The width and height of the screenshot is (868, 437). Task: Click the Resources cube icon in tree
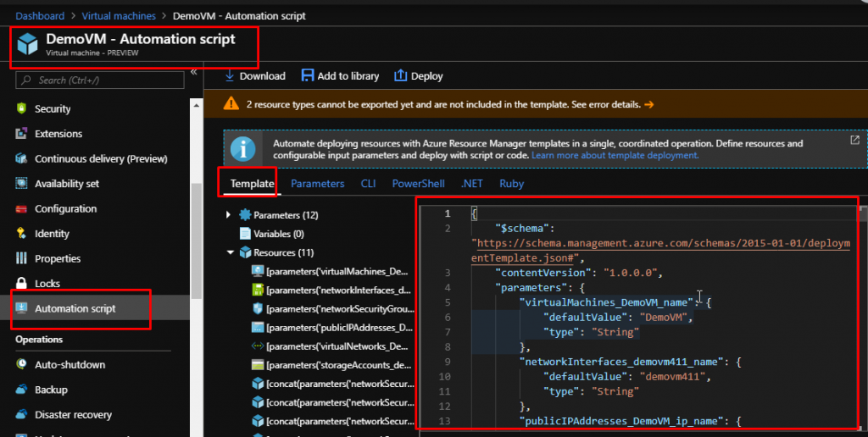click(x=245, y=252)
